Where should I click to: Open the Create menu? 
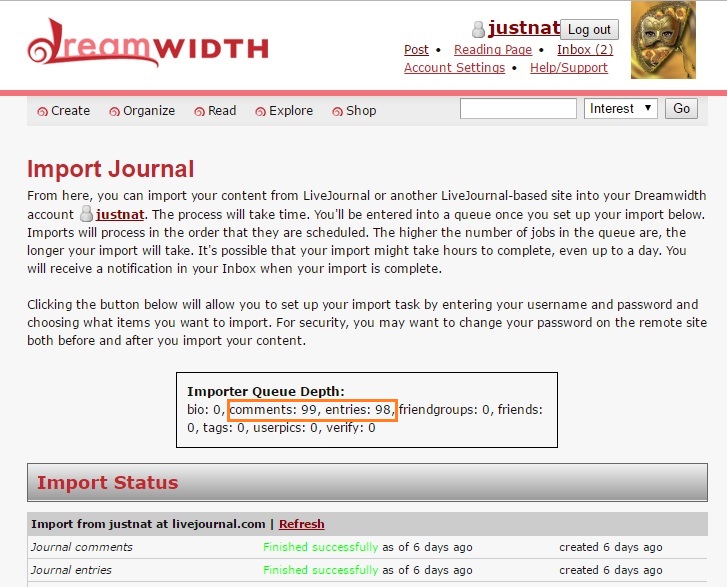tap(70, 111)
